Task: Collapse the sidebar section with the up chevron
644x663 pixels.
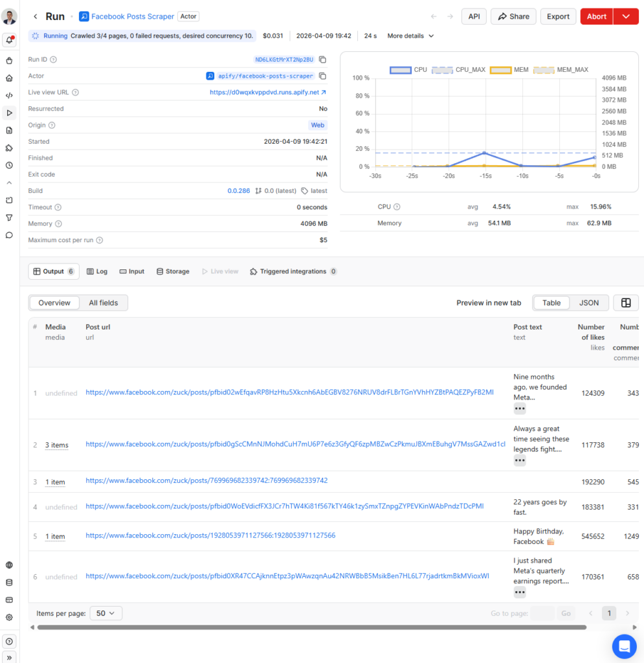Action: coord(9,183)
